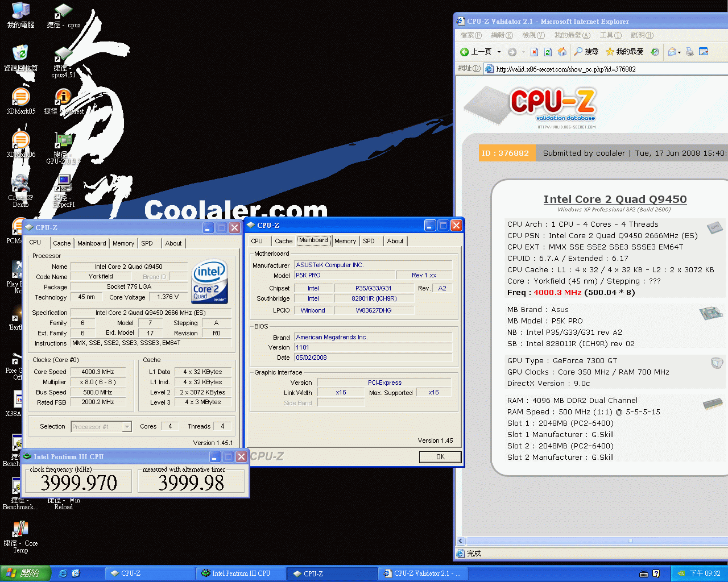Screen dimensions: 728x582
Task: Click the clock frequency 3999.970 readout
Action: pyautogui.click(x=78, y=483)
